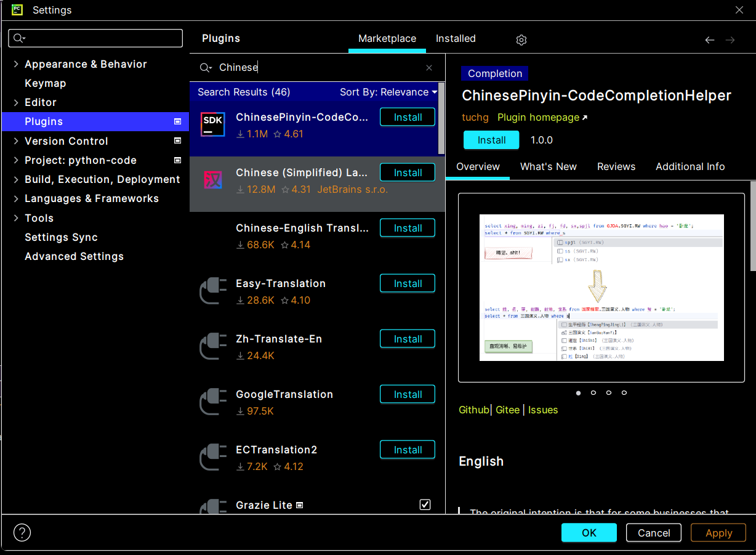The width and height of the screenshot is (756, 555).
Task: Expand Build, Execution, Deployment node
Action: click(x=16, y=179)
